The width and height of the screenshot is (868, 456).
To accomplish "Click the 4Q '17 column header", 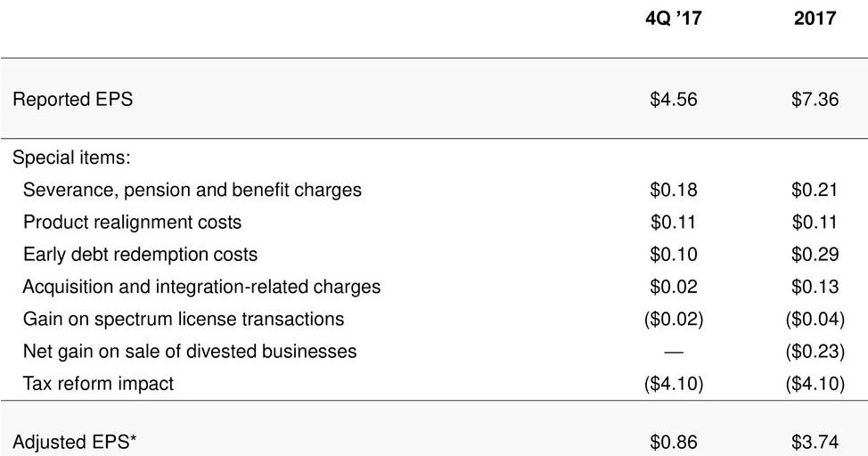I will tap(674, 19).
